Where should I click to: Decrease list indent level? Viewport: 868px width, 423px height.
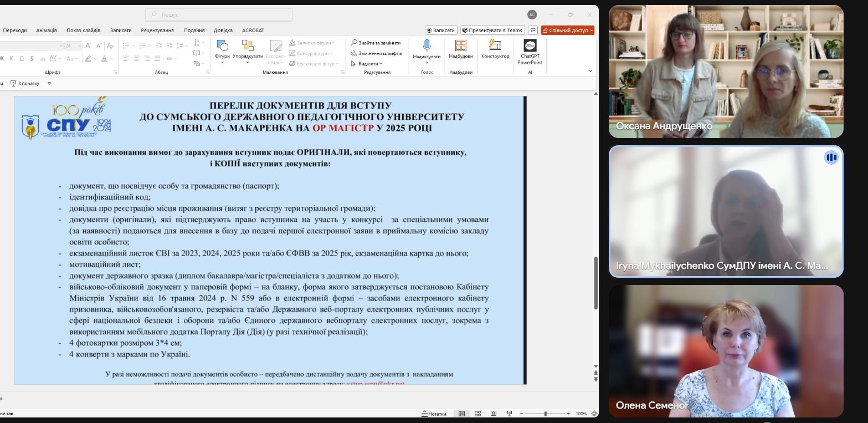[x=160, y=45]
